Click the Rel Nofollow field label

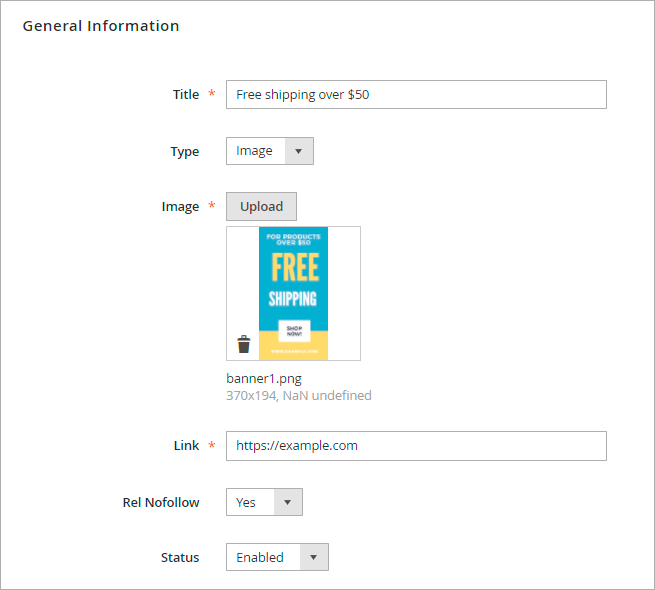[160, 502]
